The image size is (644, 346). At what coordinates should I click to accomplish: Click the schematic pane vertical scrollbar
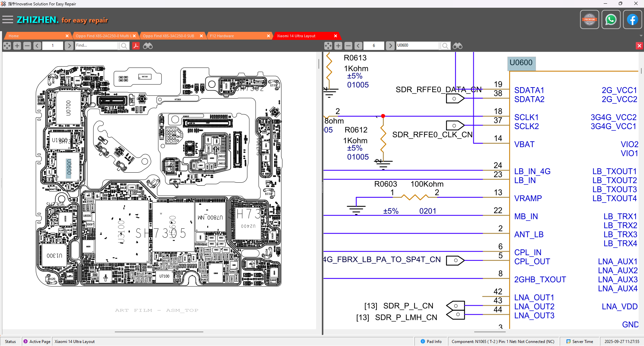[x=641, y=71]
